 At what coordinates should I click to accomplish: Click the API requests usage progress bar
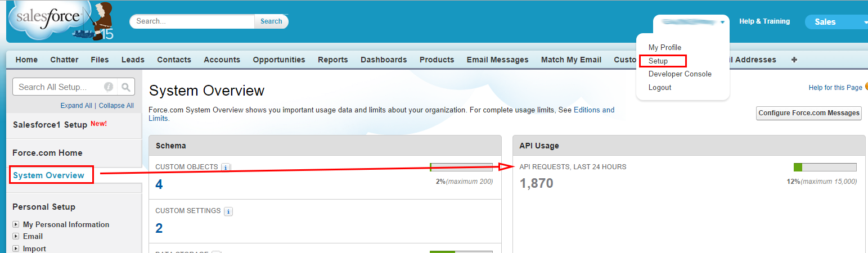825,167
